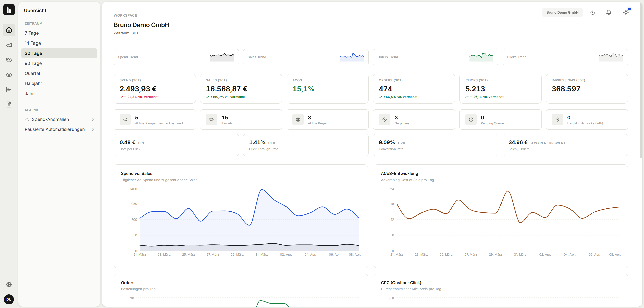Open the eye monitoring sidebar icon
This screenshot has height=308, width=644.
9,75
